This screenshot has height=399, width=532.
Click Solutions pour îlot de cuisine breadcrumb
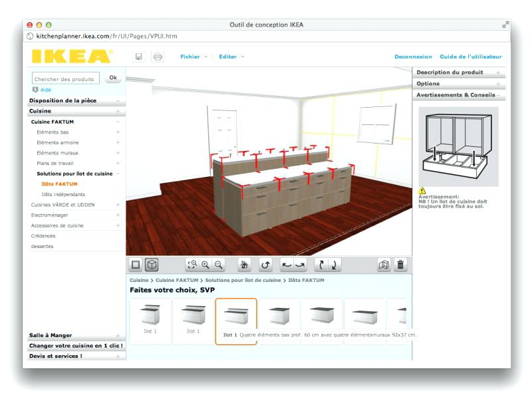[x=243, y=280]
